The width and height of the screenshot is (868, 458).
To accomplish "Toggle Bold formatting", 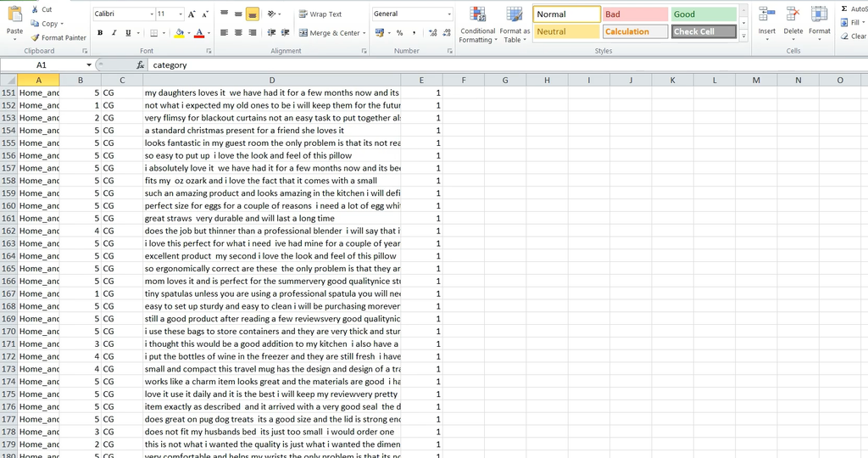I will coord(100,33).
